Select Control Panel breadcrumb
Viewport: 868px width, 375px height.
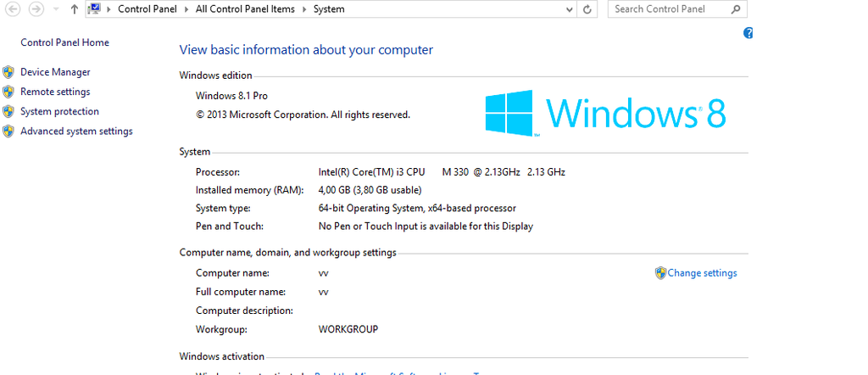(x=147, y=8)
